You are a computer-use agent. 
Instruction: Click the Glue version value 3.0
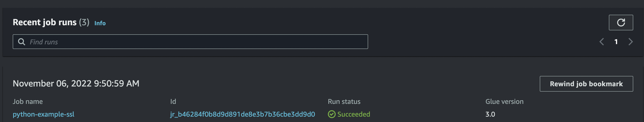(x=490, y=114)
